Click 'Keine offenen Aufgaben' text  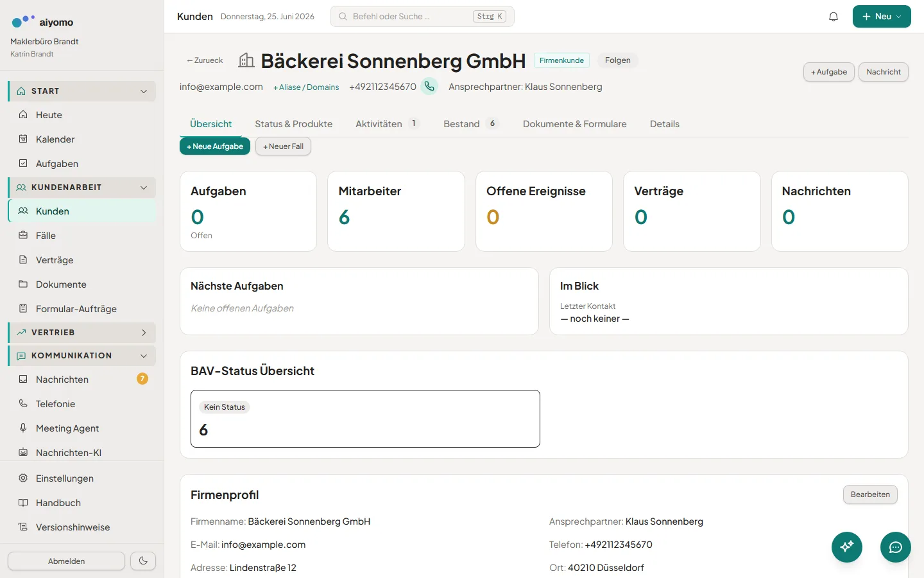(x=242, y=308)
